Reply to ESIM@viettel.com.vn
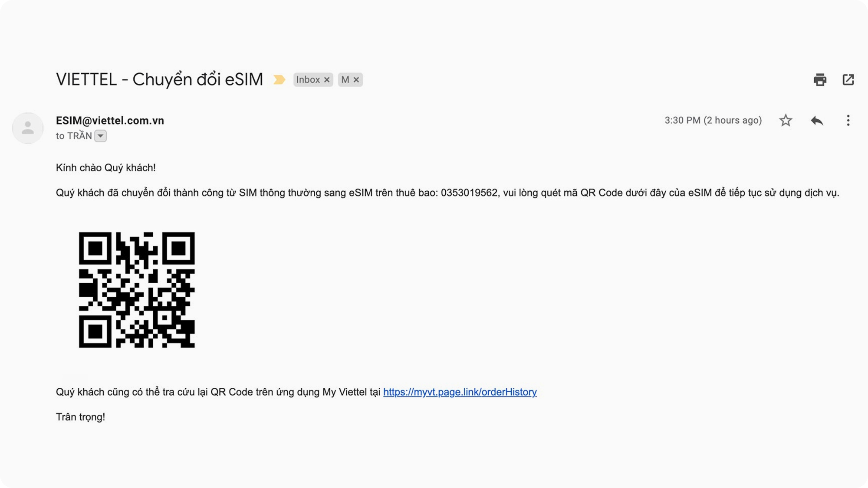This screenshot has height=488, width=868. click(817, 120)
